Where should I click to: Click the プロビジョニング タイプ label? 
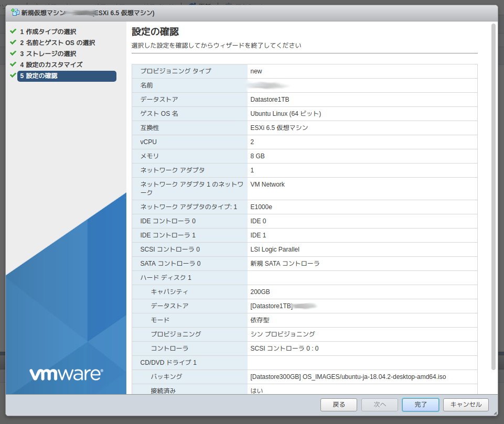[176, 71]
